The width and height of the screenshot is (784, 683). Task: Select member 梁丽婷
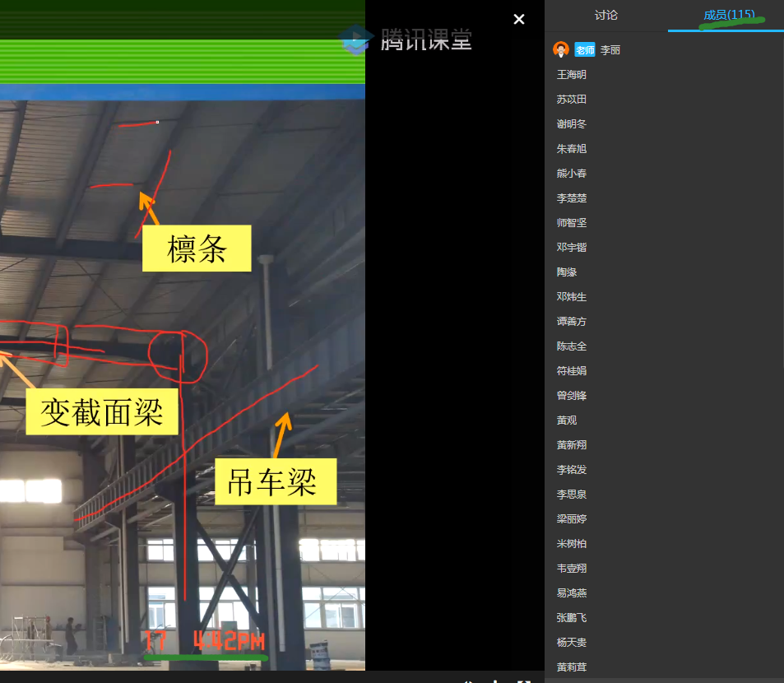[572, 519]
